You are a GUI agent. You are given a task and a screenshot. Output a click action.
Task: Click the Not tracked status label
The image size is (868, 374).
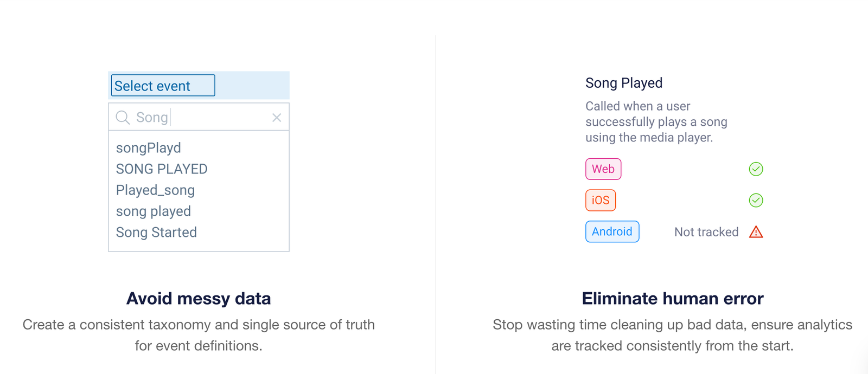(x=706, y=232)
